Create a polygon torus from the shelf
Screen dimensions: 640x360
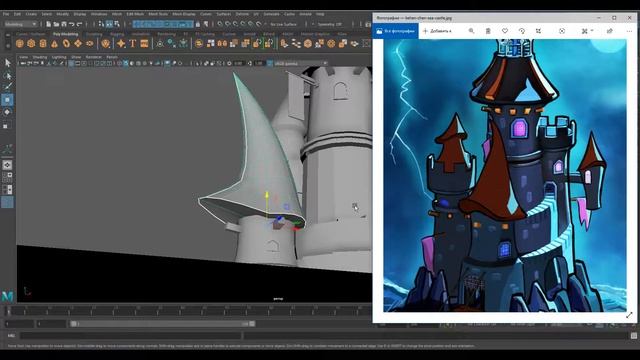pos(66,44)
